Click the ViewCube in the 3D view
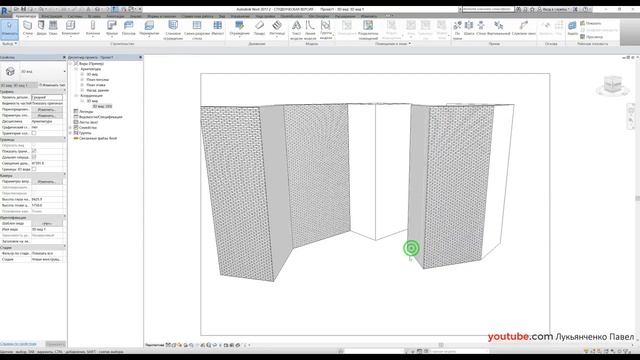This screenshot has width=640, height=360. click(x=613, y=84)
